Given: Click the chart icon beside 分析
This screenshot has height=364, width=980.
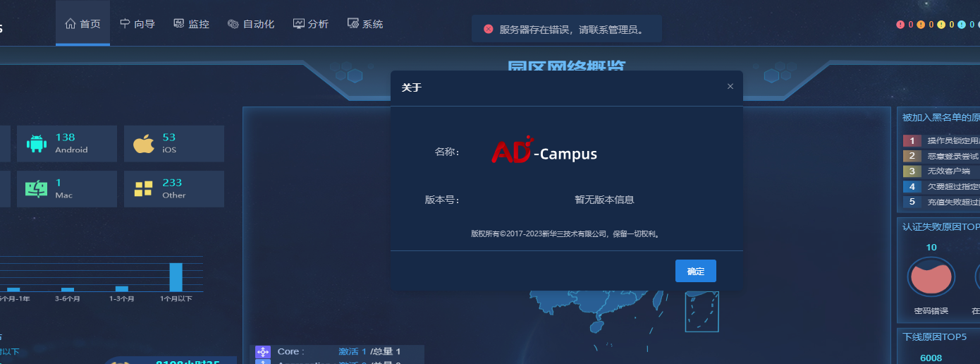Looking at the screenshot, I should pos(299,23).
